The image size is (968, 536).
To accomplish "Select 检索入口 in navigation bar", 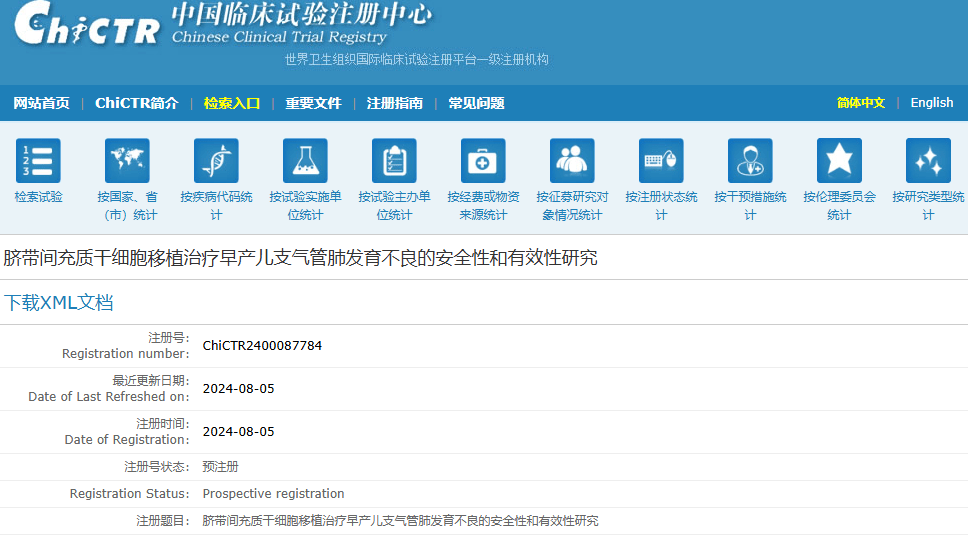I will [232, 103].
